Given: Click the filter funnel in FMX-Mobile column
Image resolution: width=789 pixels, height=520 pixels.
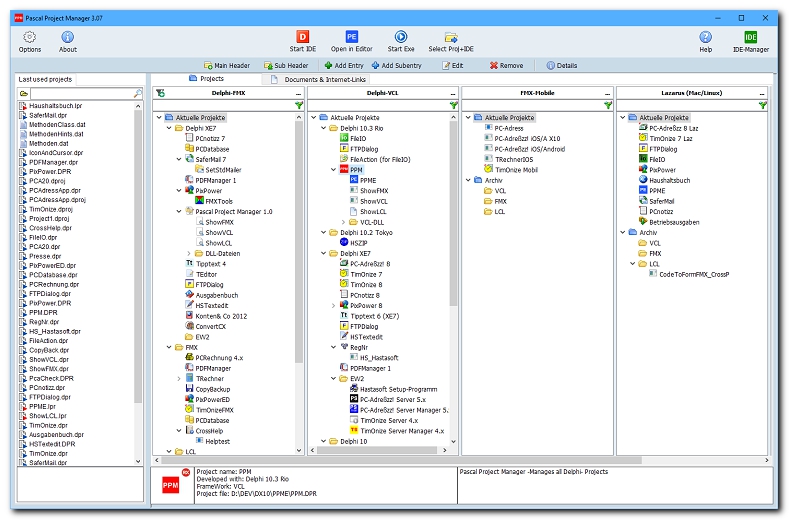Looking at the screenshot, I should 608,105.
